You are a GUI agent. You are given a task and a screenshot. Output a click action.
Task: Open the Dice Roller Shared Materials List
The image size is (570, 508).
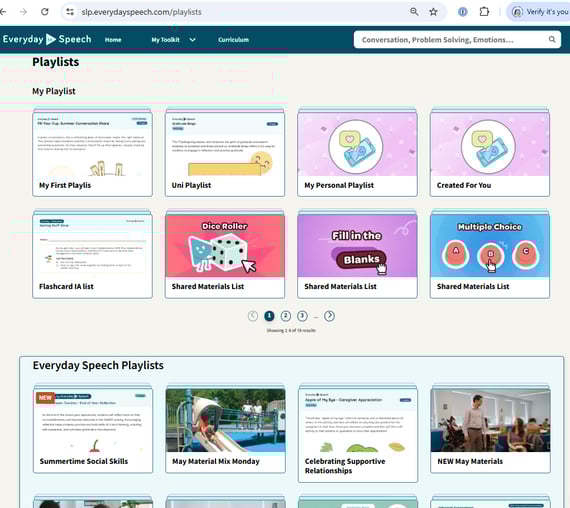pos(225,254)
